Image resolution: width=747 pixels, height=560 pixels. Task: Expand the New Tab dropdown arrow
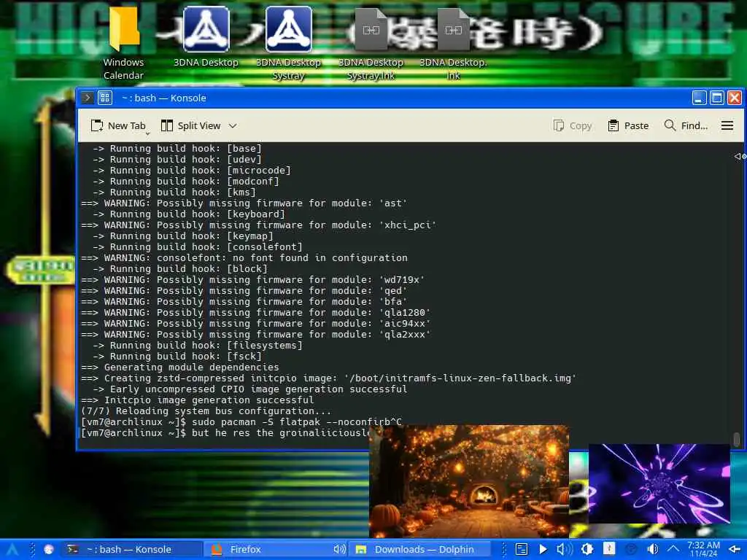[x=147, y=133]
